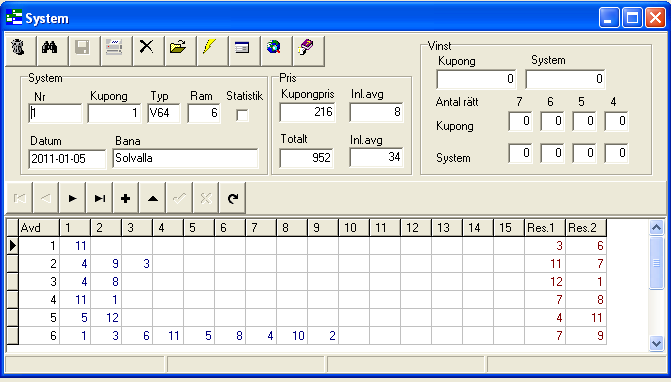Screen dimensions: 671x382
Task: Click the Vinst System amount field
Action: click(565, 79)
